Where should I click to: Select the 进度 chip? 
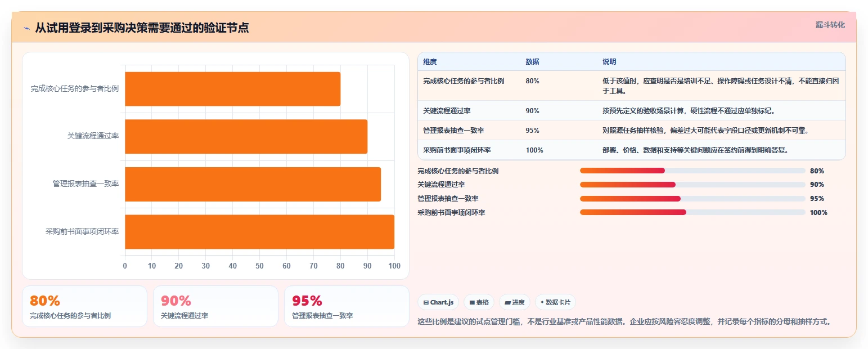tap(515, 302)
